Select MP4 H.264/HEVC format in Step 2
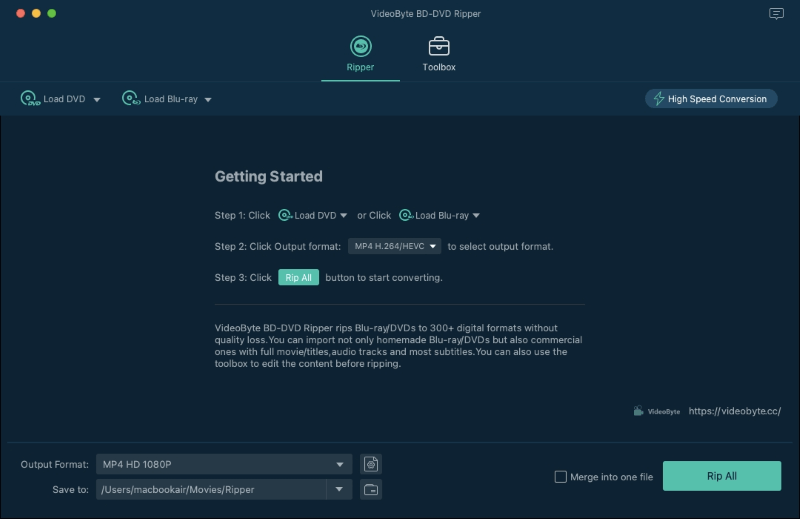 [394, 246]
